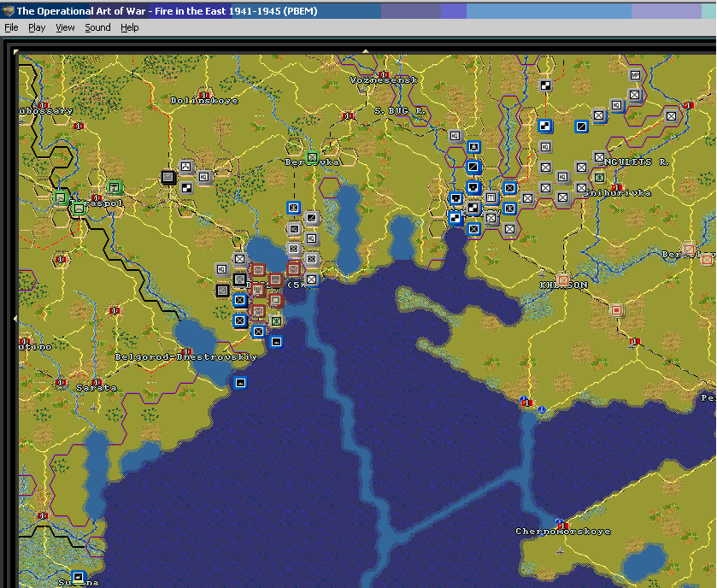Select the gray column-symbol counter near Nikolayev
The height and width of the screenshot is (588, 717).
tap(491, 197)
